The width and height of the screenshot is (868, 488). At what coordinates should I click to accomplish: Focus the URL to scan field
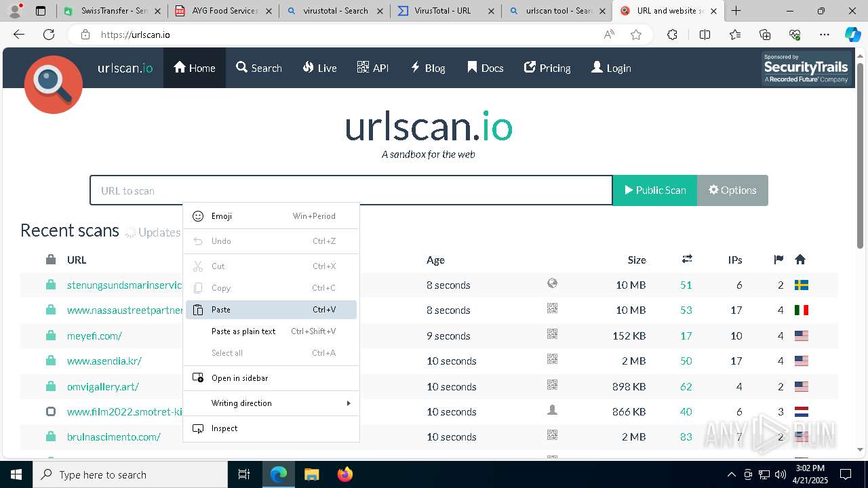pos(351,190)
